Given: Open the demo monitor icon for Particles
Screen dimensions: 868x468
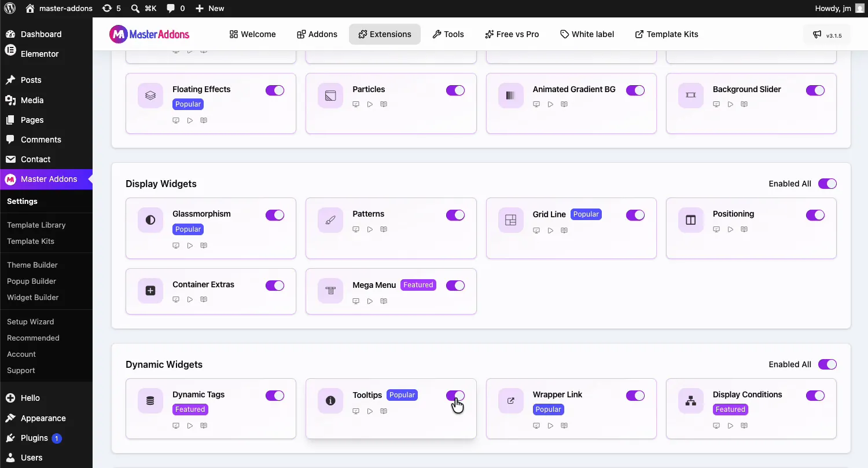Looking at the screenshot, I should click(356, 104).
